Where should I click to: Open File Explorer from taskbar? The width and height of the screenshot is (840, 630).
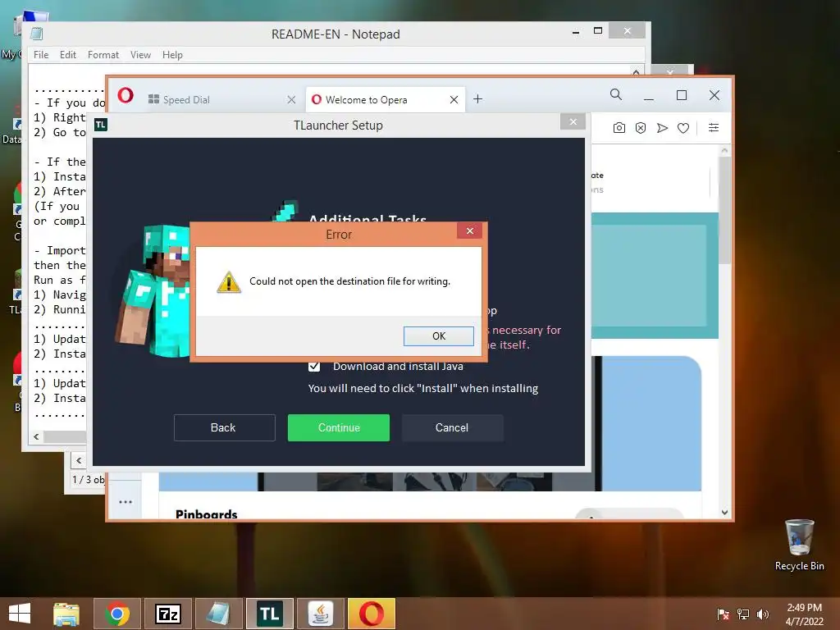tap(66, 614)
